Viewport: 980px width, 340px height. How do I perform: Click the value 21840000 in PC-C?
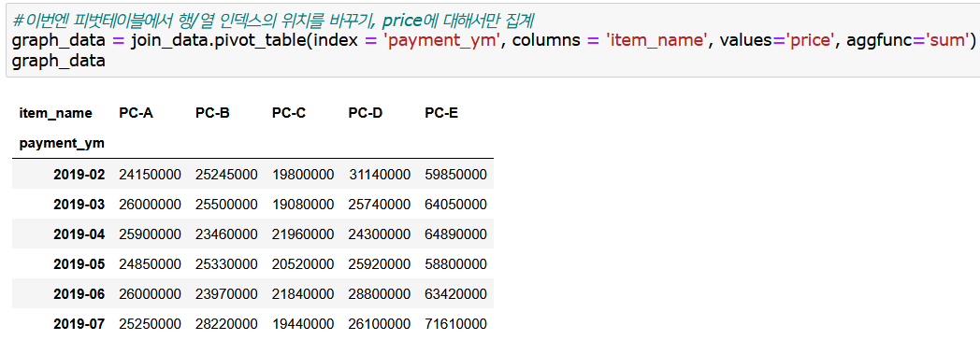pos(303,294)
